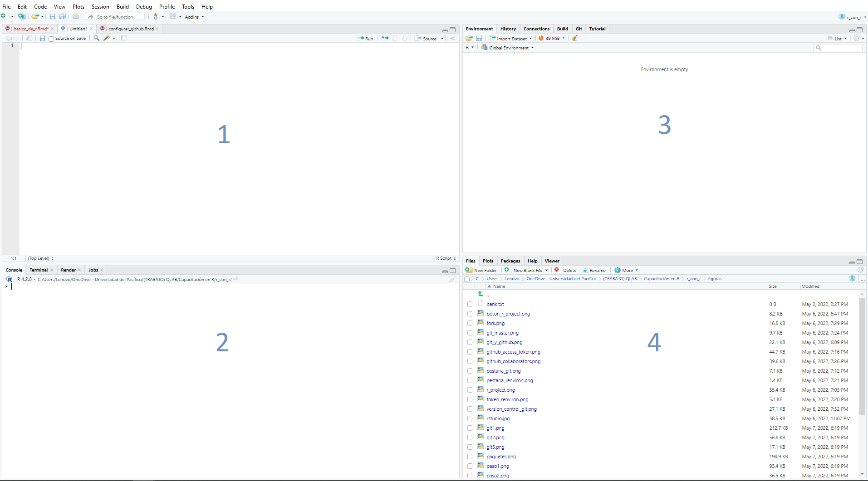
Task: Open git_master.png file link
Action: pyautogui.click(x=502, y=333)
